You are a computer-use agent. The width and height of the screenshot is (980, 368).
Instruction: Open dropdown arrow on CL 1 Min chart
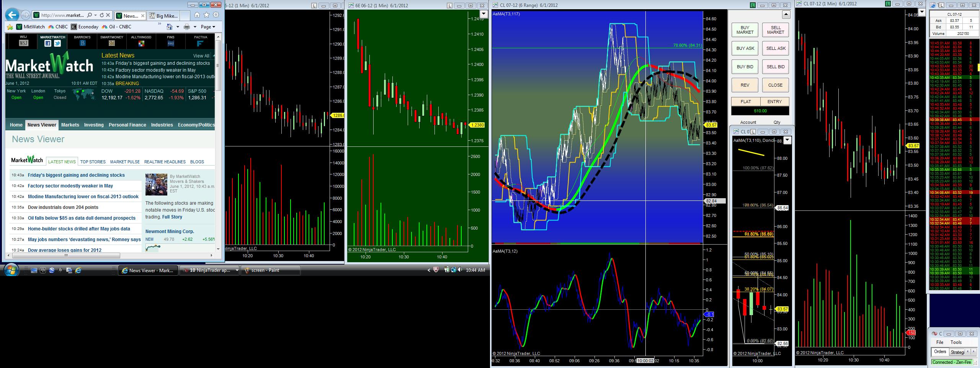coord(921,12)
